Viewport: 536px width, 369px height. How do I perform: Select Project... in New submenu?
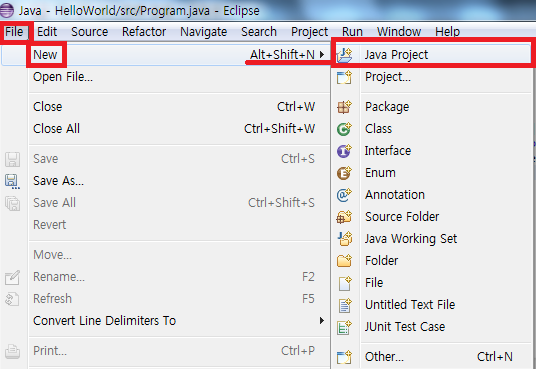pos(432,77)
